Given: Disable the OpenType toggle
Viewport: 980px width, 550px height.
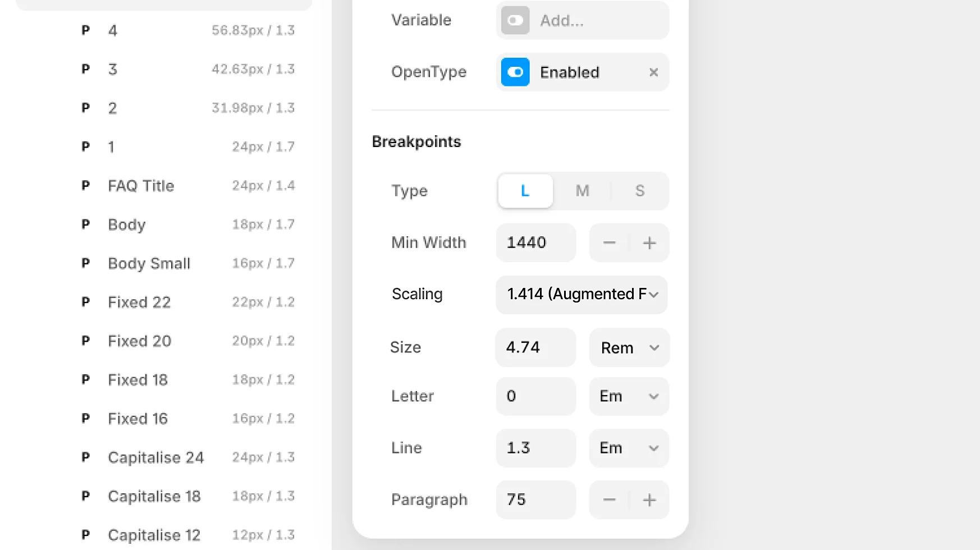Looking at the screenshot, I should pyautogui.click(x=515, y=72).
